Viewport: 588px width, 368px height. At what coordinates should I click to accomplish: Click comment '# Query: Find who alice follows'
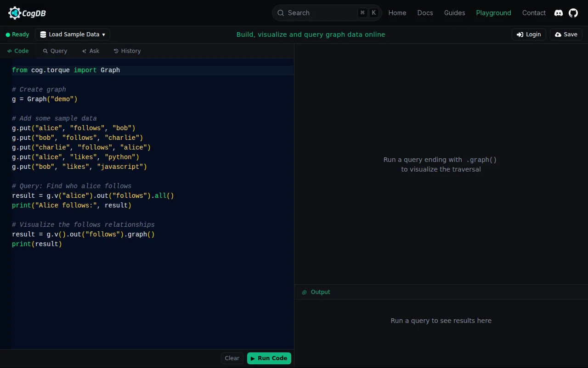tap(72, 186)
